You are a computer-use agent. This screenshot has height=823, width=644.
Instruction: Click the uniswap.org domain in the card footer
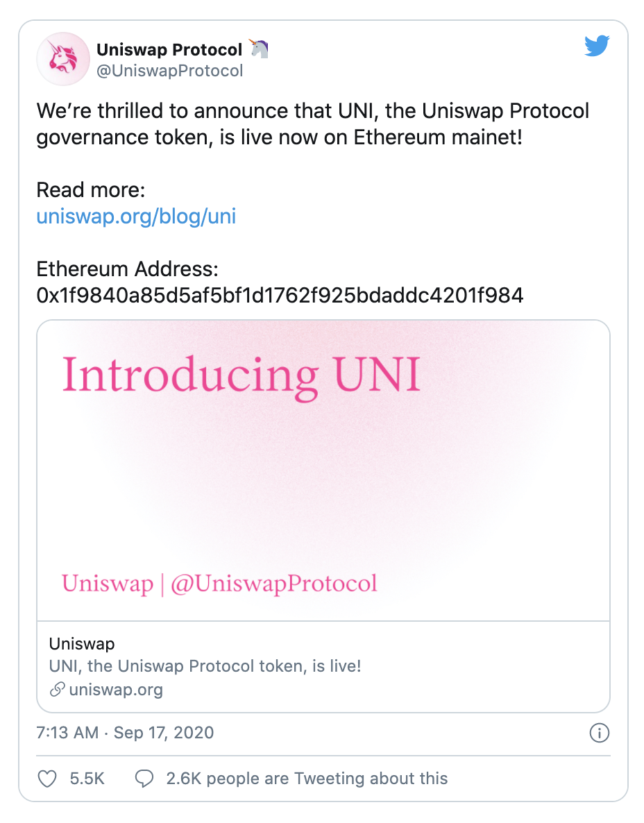pyautogui.click(x=116, y=690)
